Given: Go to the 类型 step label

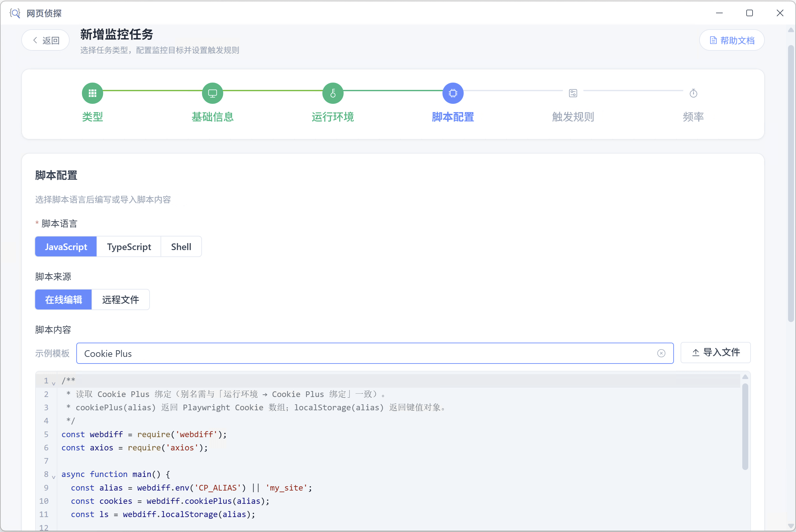Looking at the screenshot, I should click(x=92, y=117).
